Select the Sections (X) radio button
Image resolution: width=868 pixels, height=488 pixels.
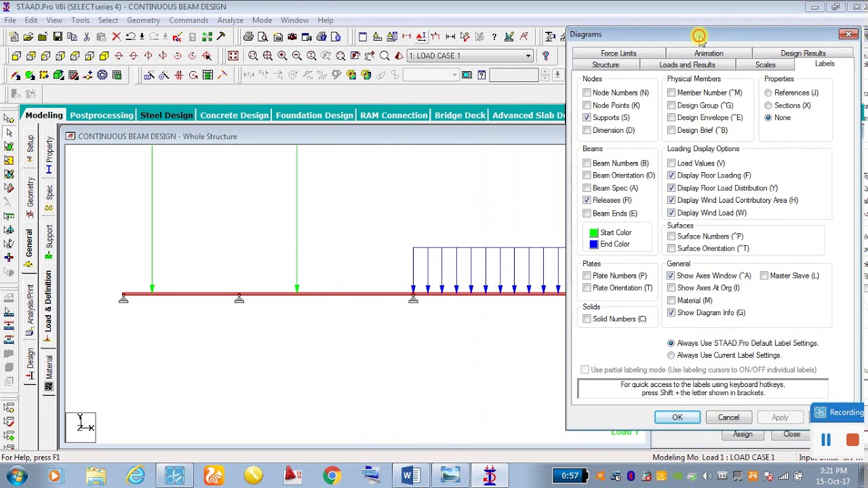[768, 105]
